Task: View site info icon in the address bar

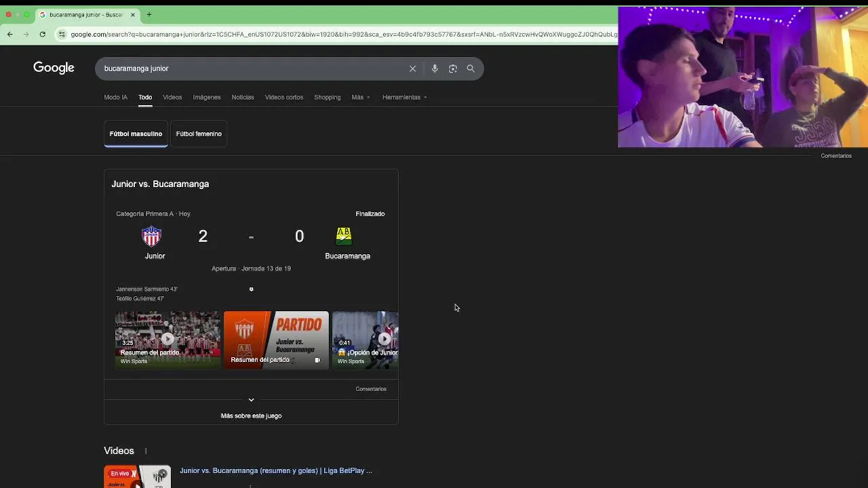Action: click(x=62, y=34)
